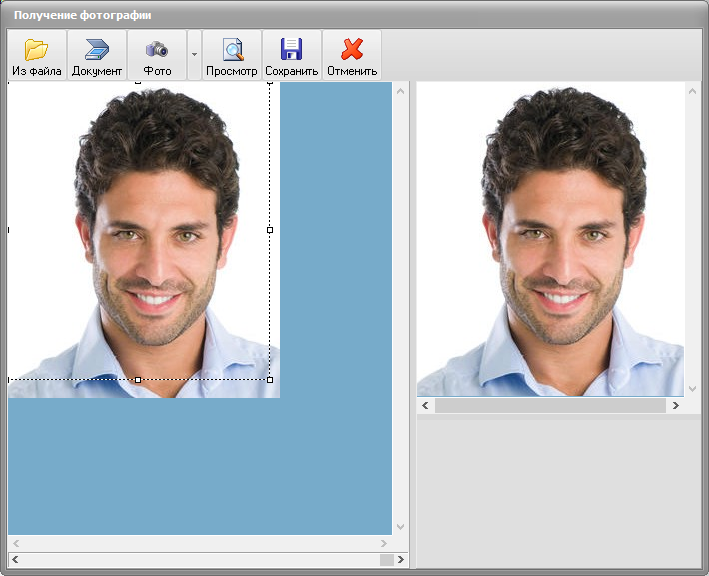
Task: Click the "Получение фотографии" window title
Action: click(x=83, y=15)
